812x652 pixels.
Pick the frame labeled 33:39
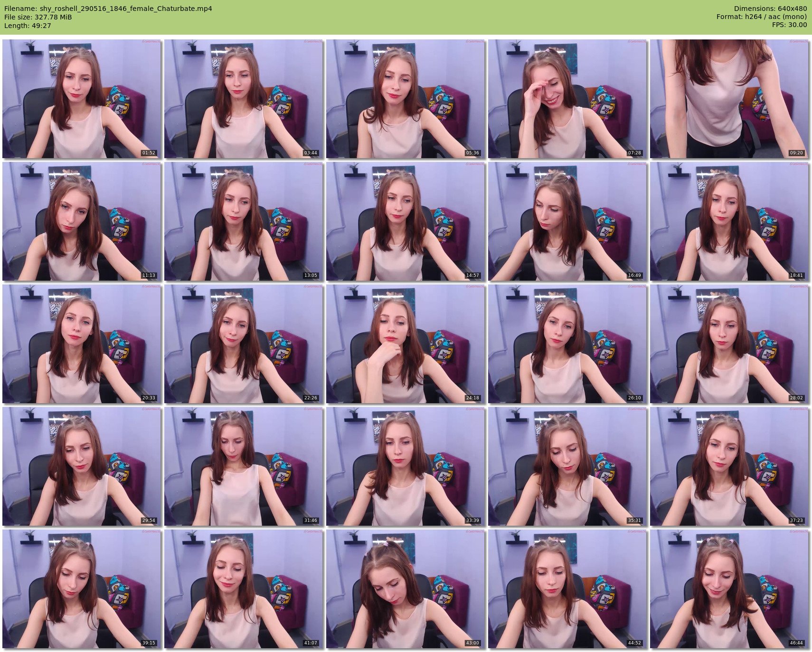click(405, 466)
